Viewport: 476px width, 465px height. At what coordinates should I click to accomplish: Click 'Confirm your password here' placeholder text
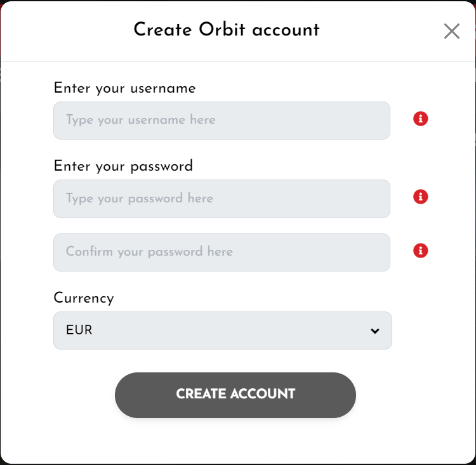pyautogui.click(x=149, y=252)
